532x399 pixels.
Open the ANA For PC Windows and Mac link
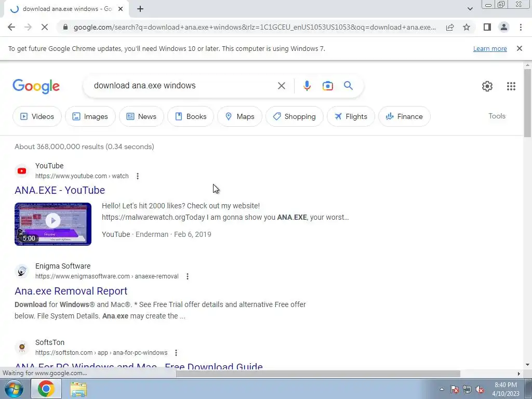point(139,366)
